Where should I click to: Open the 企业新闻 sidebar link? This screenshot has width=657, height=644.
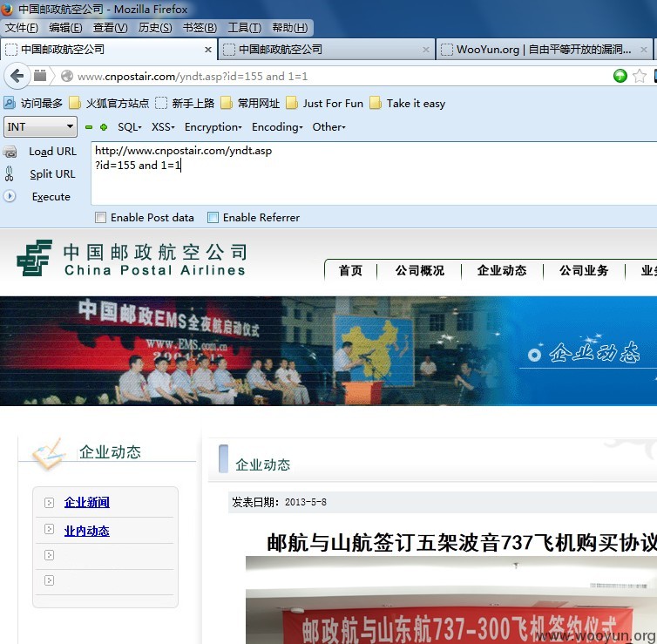point(87,502)
